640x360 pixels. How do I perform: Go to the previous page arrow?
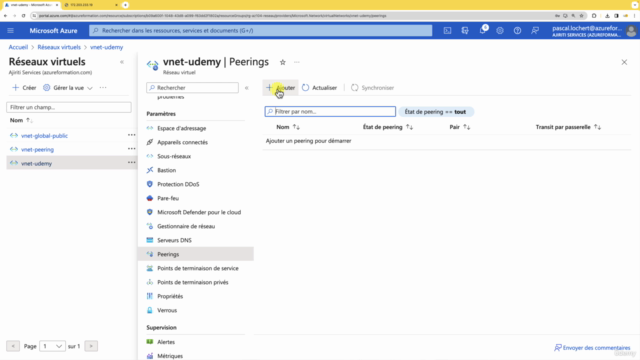coord(13,346)
